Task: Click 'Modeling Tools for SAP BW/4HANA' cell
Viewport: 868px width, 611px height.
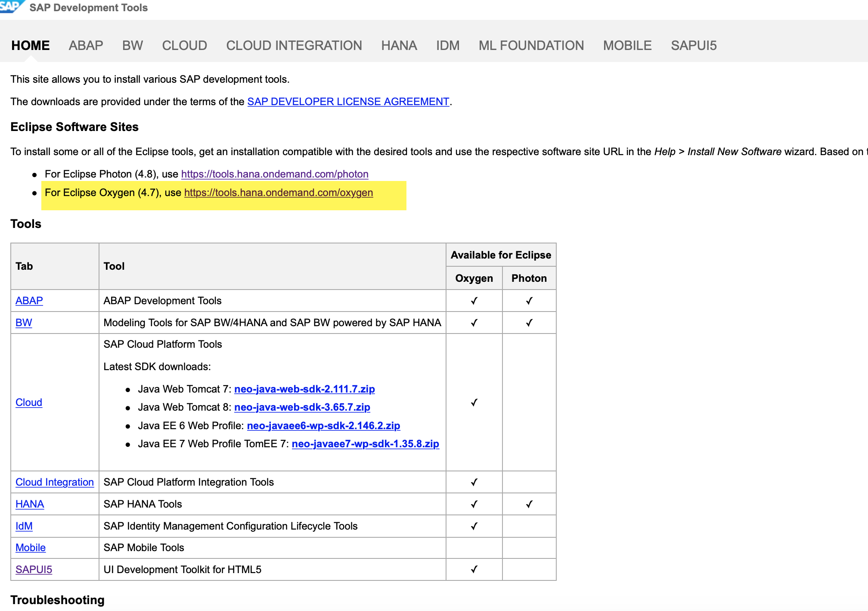Action: pyautogui.click(x=273, y=323)
